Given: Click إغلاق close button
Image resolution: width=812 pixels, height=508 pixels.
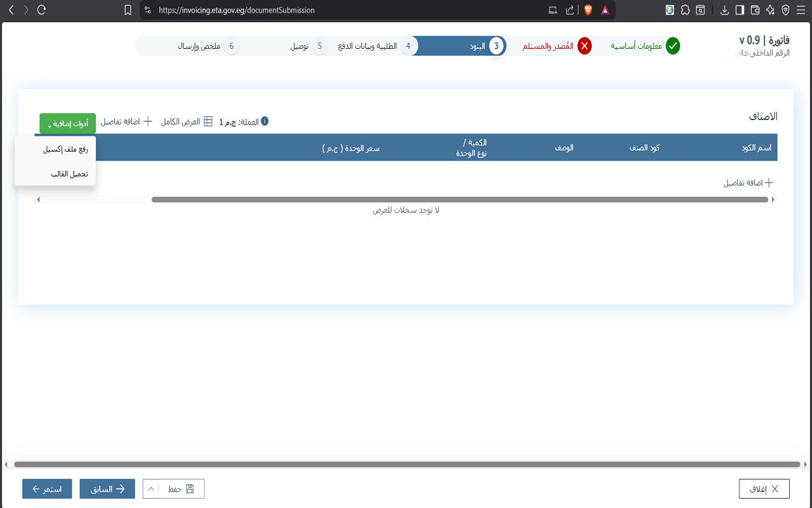Looking at the screenshot, I should point(764,489).
